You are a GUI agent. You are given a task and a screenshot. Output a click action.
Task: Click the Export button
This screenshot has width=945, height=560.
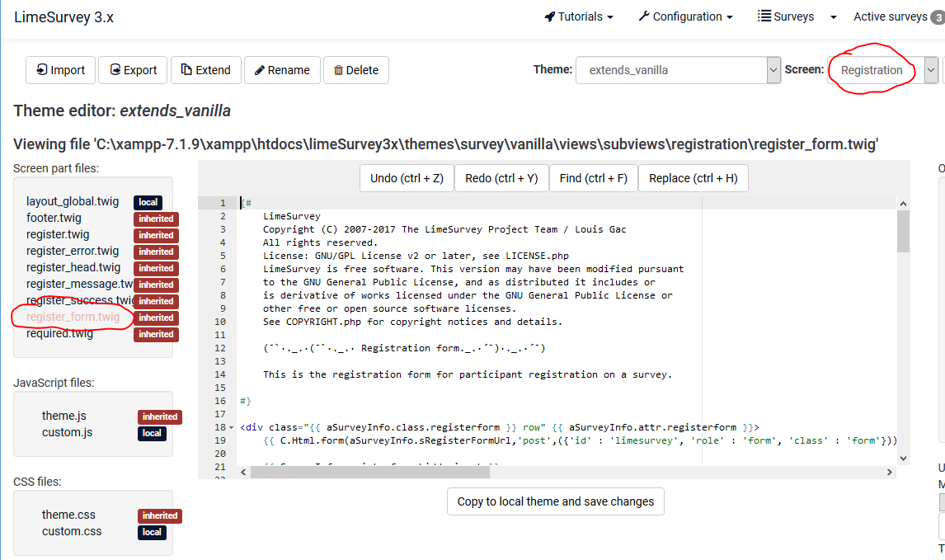point(134,70)
